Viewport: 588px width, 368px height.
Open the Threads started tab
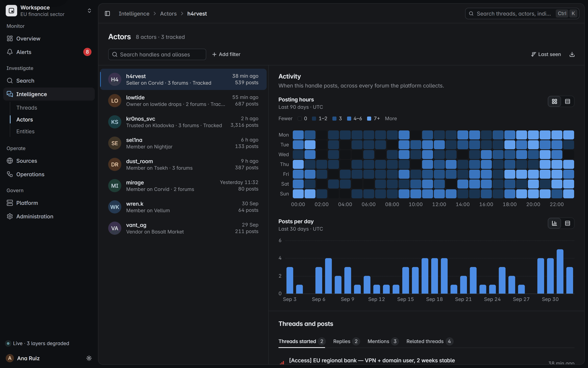[x=302, y=341]
